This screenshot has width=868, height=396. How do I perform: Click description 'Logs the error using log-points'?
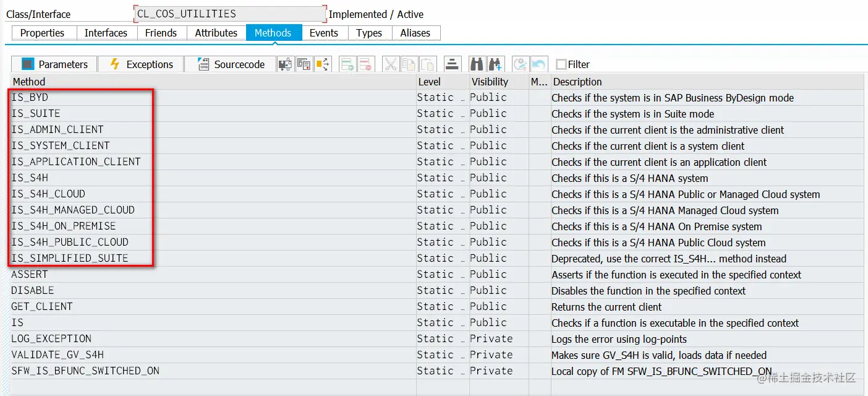619,339
